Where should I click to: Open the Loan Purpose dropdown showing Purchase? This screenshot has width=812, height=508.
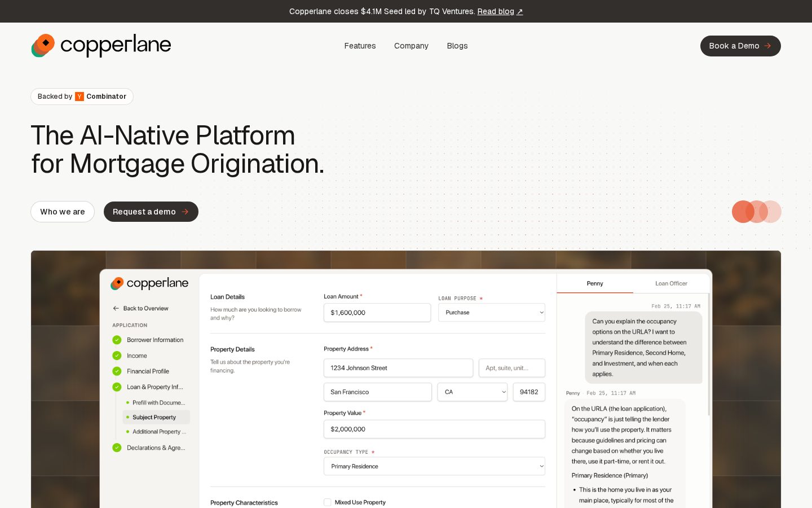click(492, 313)
